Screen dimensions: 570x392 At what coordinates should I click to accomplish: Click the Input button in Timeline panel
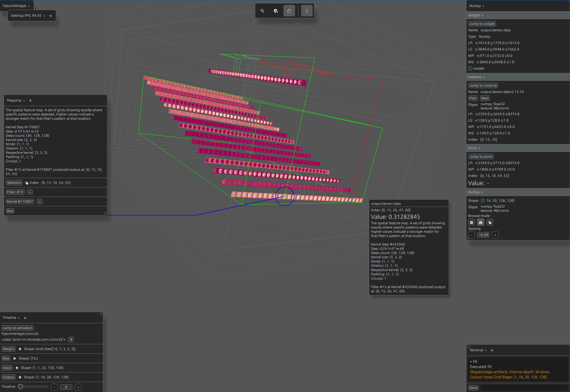[x=7, y=368]
